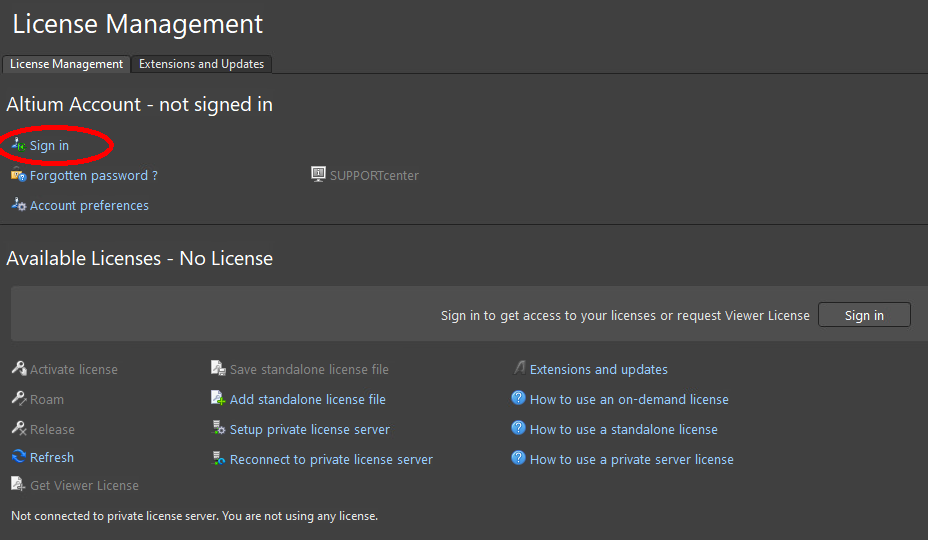Click help icon for on-demand license
Image resolution: width=928 pixels, height=540 pixels.
point(518,398)
